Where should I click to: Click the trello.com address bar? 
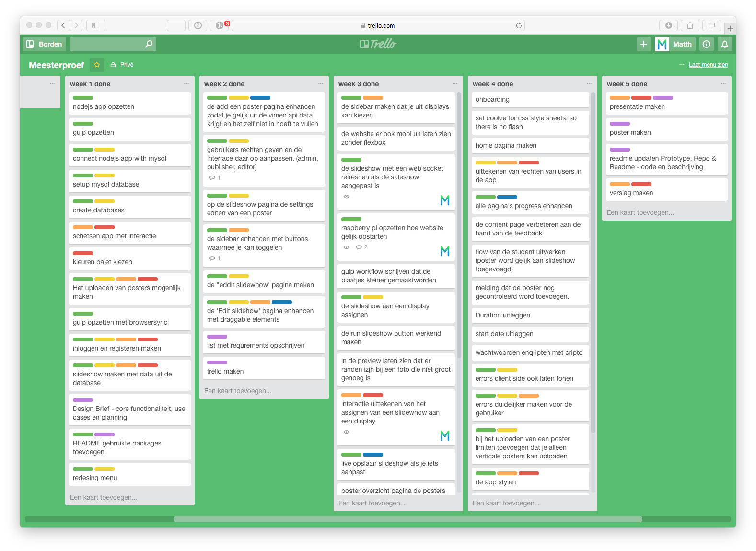[x=378, y=25]
